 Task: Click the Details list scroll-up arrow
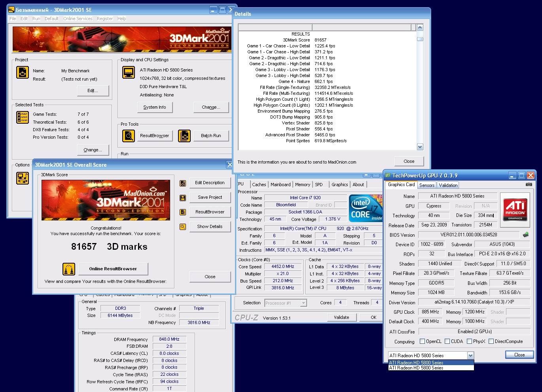pos(420,27)
